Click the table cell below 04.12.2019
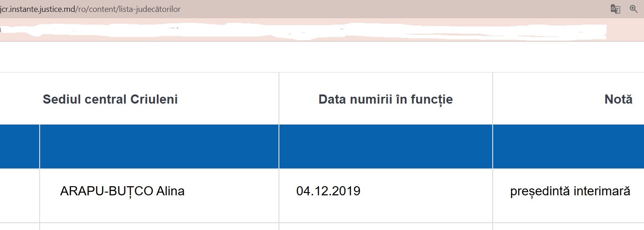644x230 pixels. (386, 226)
